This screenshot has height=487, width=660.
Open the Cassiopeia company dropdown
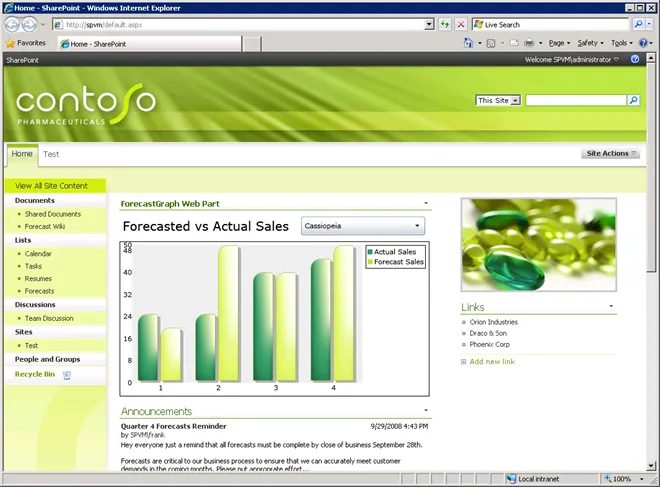(x=362, y=226)
